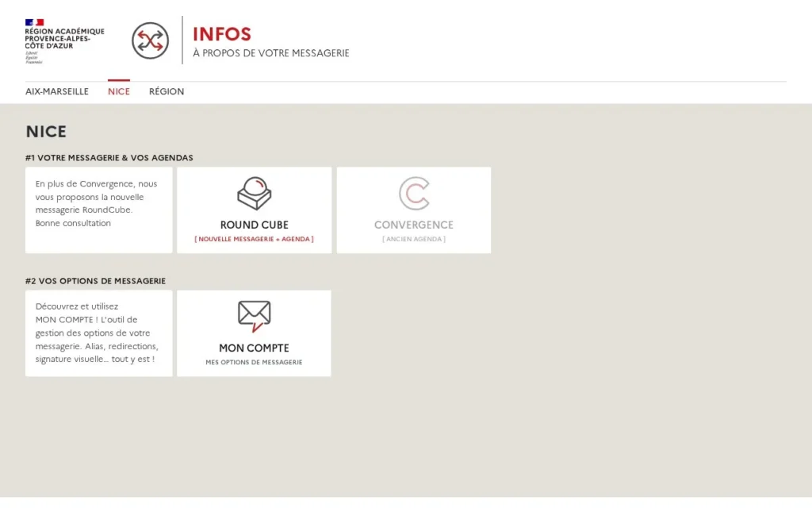Viewport: 812px width, 508px height.
Task: Open RoundCube via its cube icon
Action: click(x=255, y=194)
